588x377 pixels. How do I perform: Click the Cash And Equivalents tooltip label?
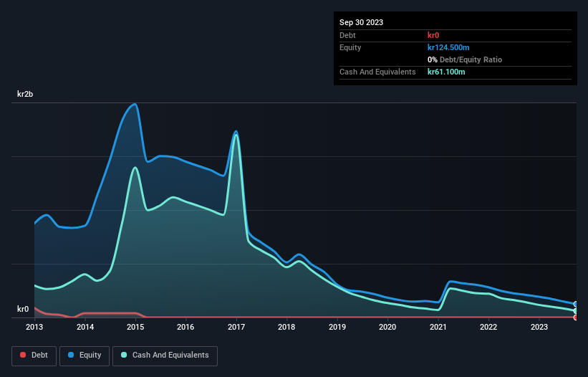[x=377, y=72]
